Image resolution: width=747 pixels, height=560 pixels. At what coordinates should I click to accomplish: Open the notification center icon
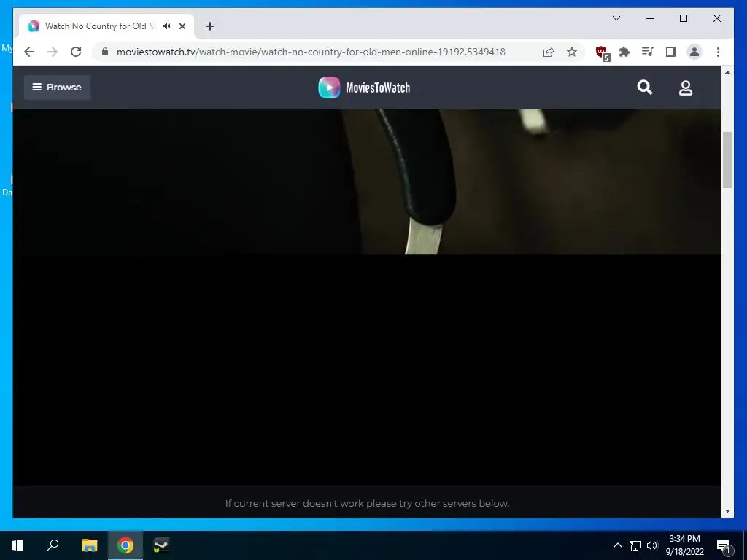(724, 545)
